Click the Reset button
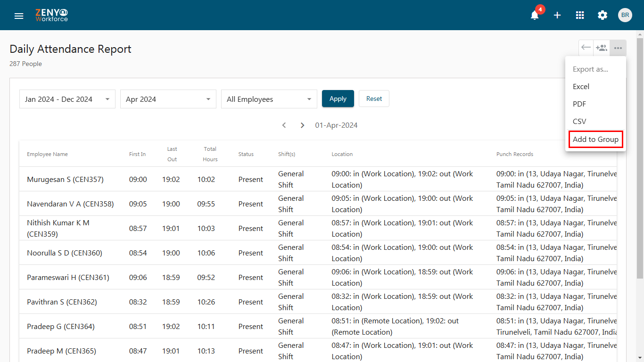This screenshot has width=644, height=362. (374, 99)
